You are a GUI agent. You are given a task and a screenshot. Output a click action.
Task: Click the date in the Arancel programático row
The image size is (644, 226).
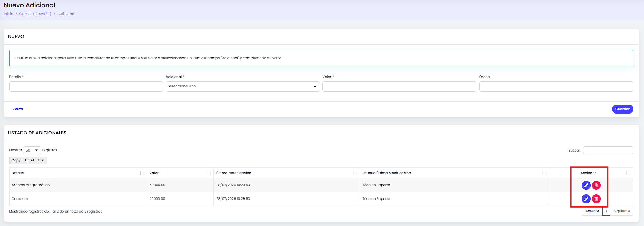point(233,185)
